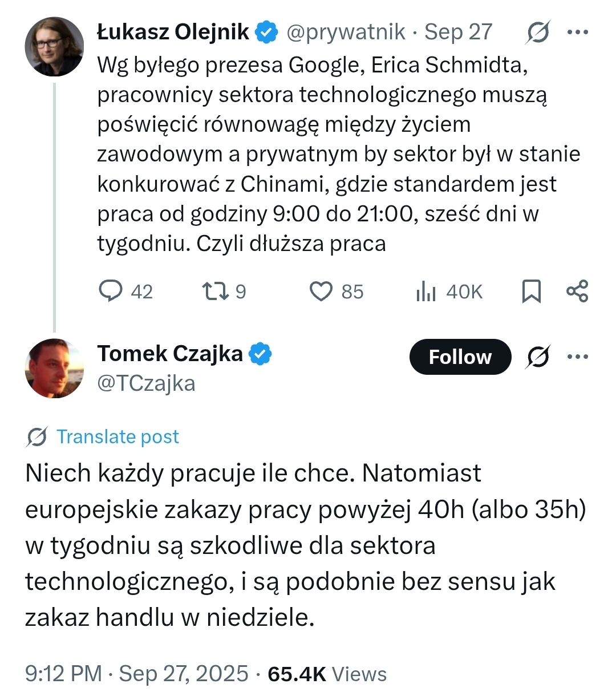This screenshot has height=696, width=616.
Task: Click Grok icon on Łukasz Olejnik's post
Action: click(538, 33)
